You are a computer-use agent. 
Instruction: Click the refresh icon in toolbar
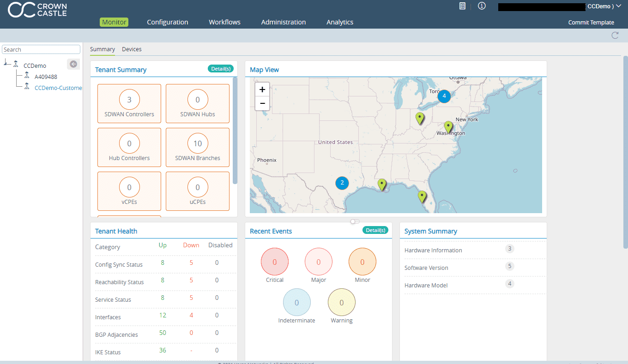tap(615, 36)
